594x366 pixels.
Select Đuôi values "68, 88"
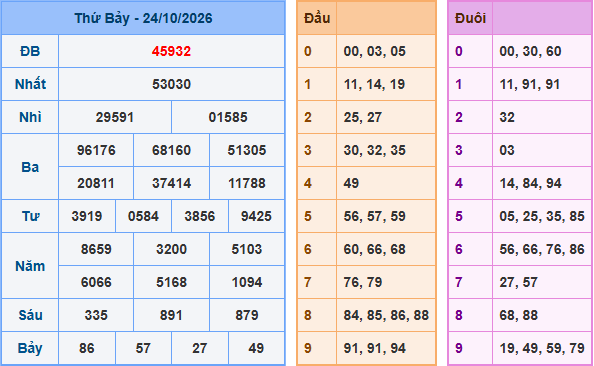click(x=518, y=315)
